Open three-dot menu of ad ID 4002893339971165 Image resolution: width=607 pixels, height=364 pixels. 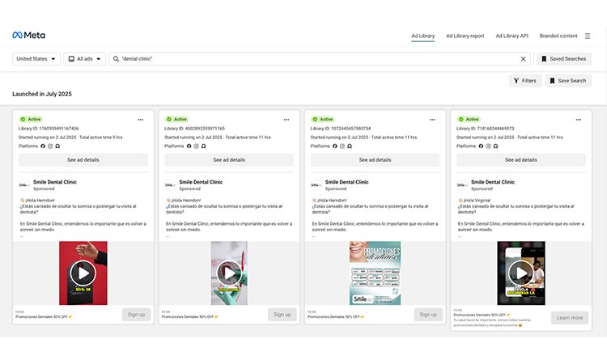287,120
